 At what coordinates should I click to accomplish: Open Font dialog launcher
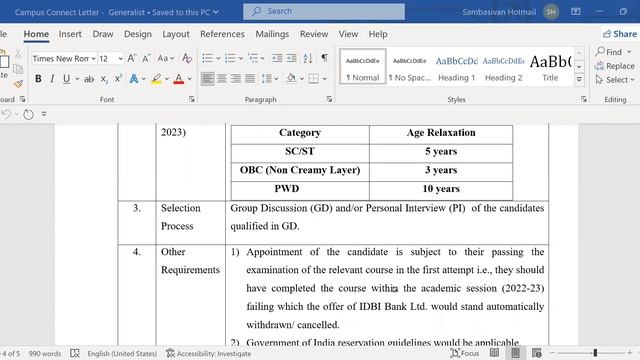[191, 99]
